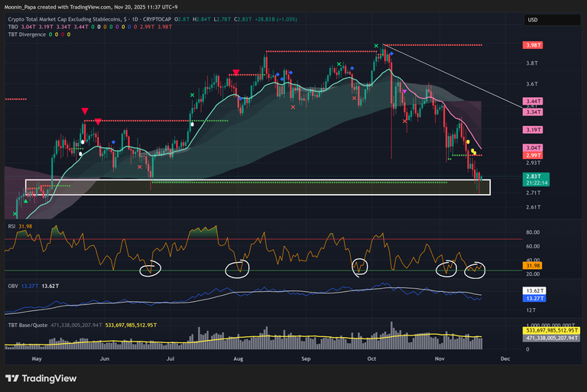Click the TBT Base/Quote indicator label

pos(28,324)
